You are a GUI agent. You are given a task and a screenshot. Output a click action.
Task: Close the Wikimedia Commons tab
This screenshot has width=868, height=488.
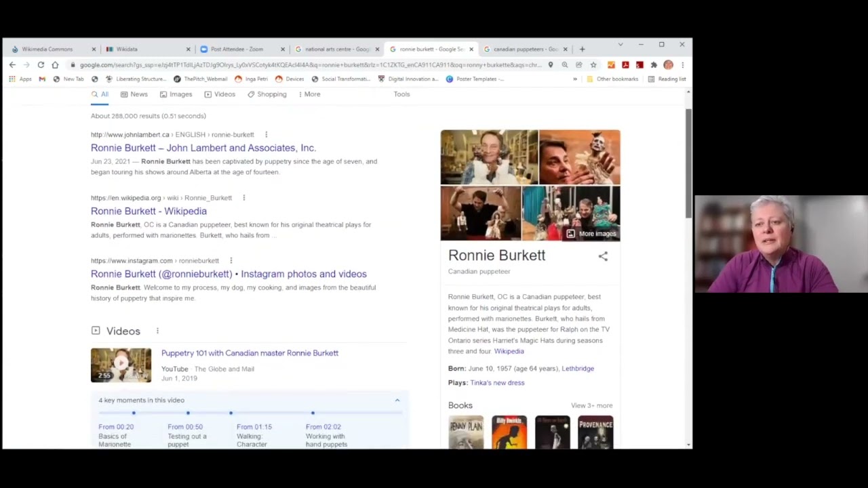tap(94, 49)
